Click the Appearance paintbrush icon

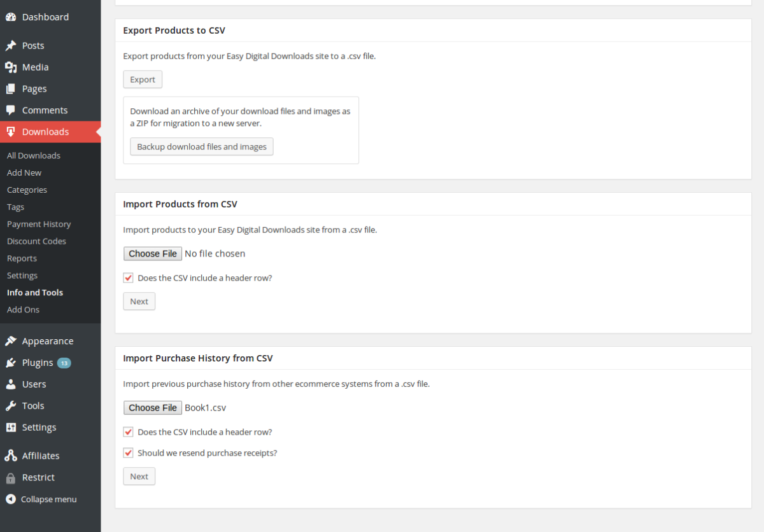pyautogui.click(x=11, y=341)
